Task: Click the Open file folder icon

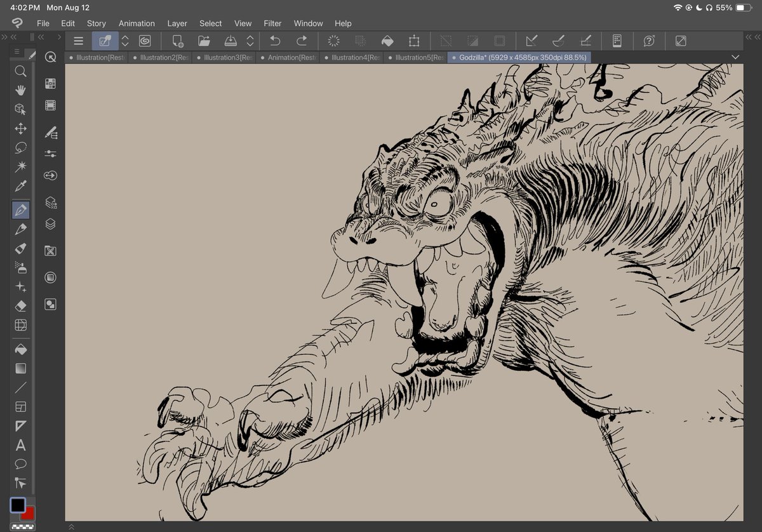Action: [204, 41]
